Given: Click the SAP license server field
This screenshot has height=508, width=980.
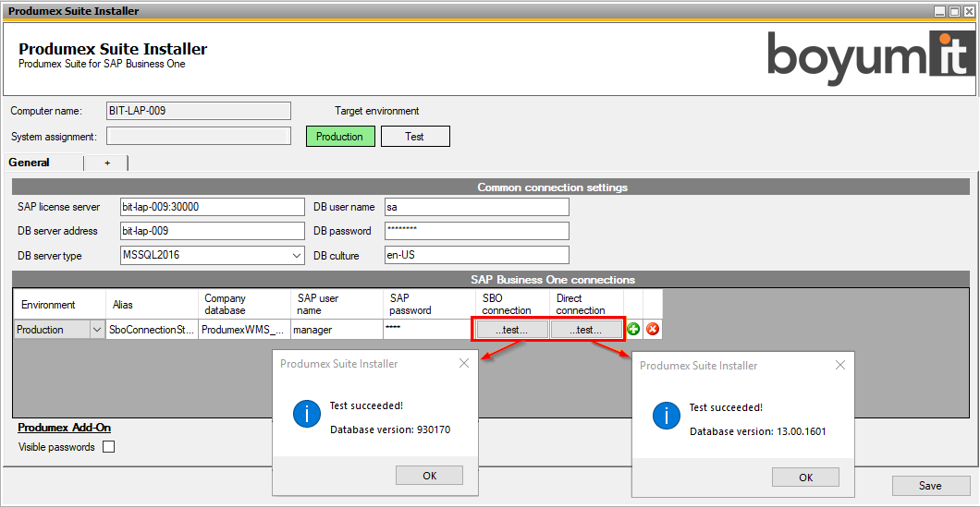Looking at the screenshot, I should point(212,207).
